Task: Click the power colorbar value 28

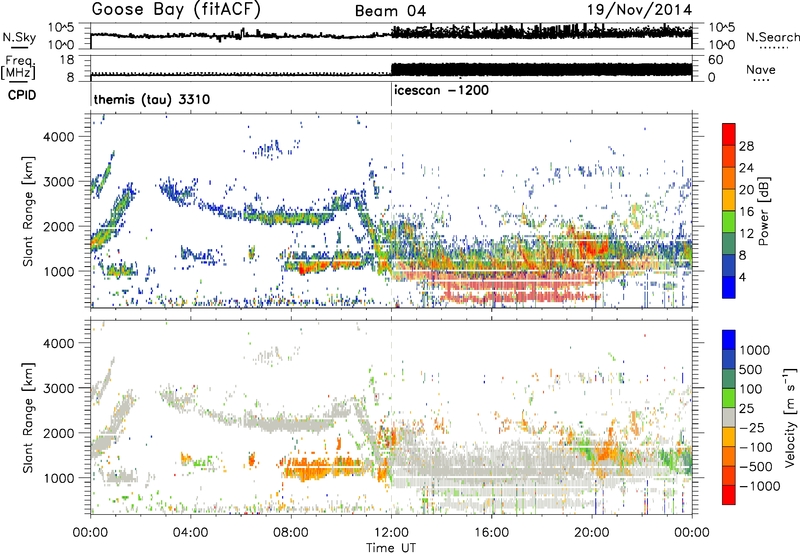Action: 746,146
